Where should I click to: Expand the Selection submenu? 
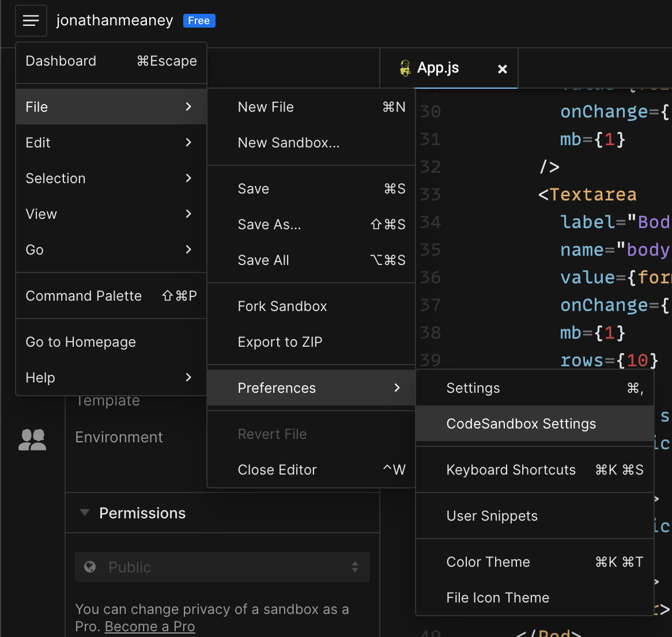tap(111, 179)
